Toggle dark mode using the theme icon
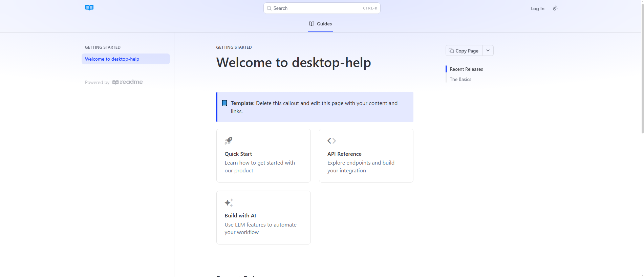This screenshot has height=277, width=644. (x=555, y=8)
